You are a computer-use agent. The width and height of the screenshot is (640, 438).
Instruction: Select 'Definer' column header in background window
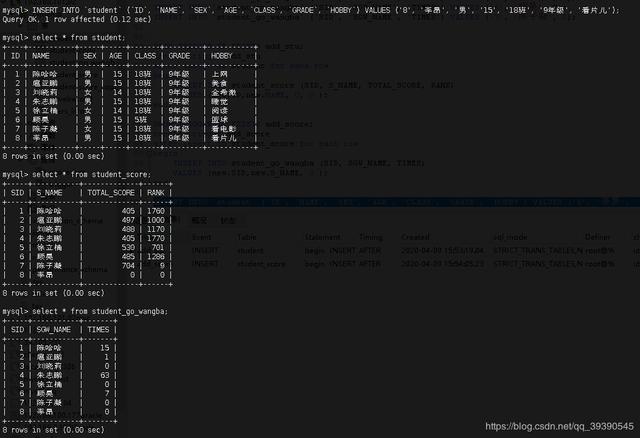(x=598, y=237)
